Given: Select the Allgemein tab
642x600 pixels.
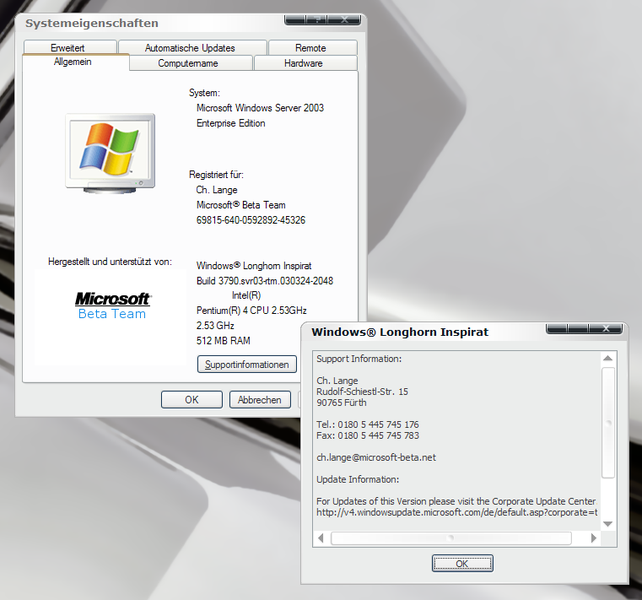Looking at the screenshot, I should coord(73,62).
